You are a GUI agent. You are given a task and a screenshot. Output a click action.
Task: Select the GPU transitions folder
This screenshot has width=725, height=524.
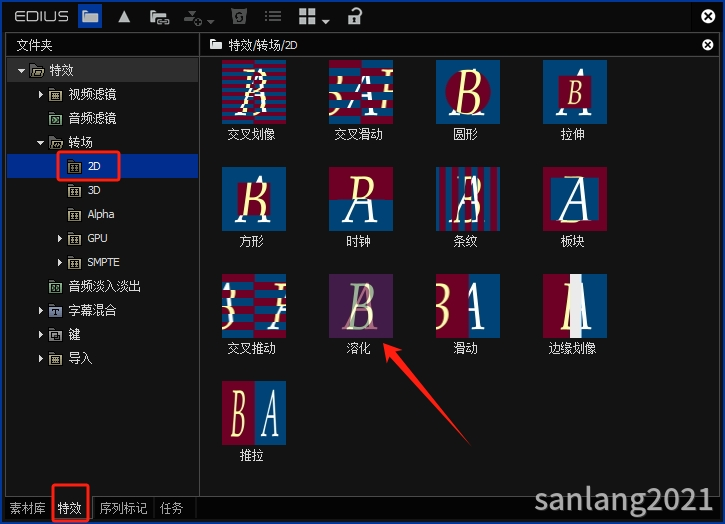[102, 238]
